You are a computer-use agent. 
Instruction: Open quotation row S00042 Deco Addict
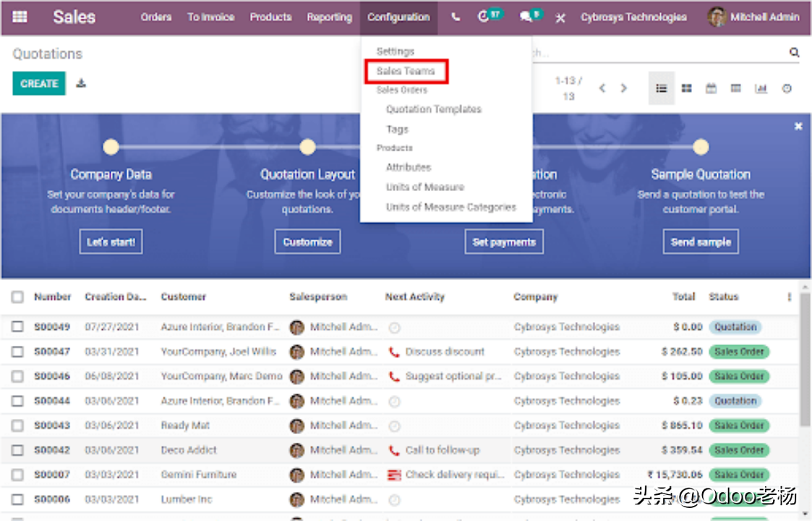click(x=400, y=450)
